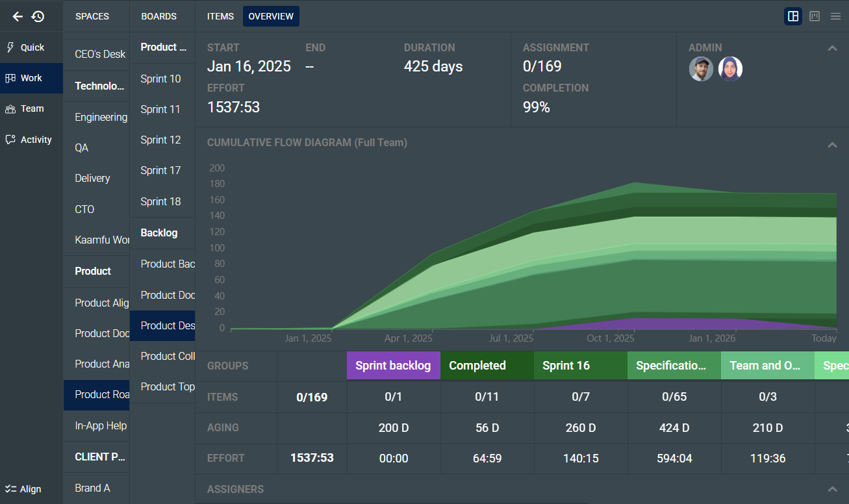
Task: Collapse the Assigners section
Action: 832,489
